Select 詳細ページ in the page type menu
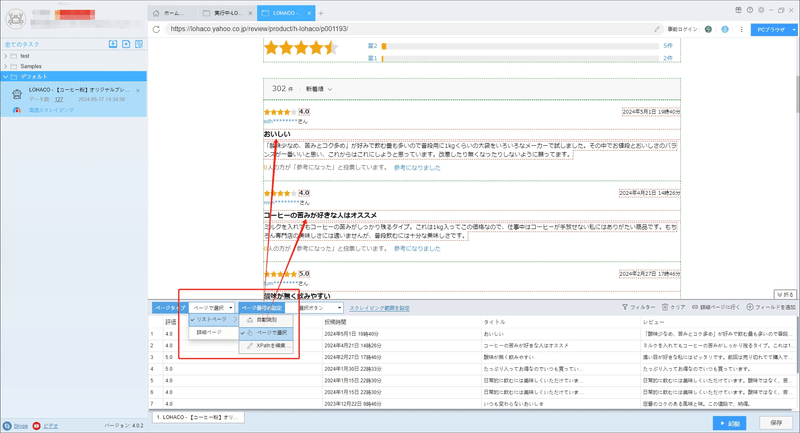Screen dimensions: 800x433 click(213, 333)
